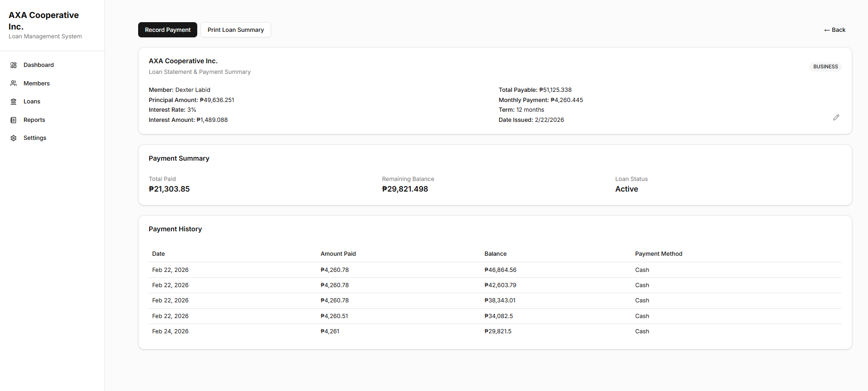
Task: Click the AXA Cooperative Inc. sidebar title
Action: (44, 21)
